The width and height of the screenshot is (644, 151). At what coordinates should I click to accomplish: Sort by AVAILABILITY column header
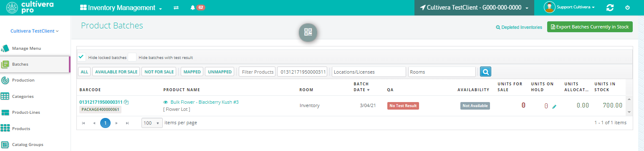click(x=473, y=90)
